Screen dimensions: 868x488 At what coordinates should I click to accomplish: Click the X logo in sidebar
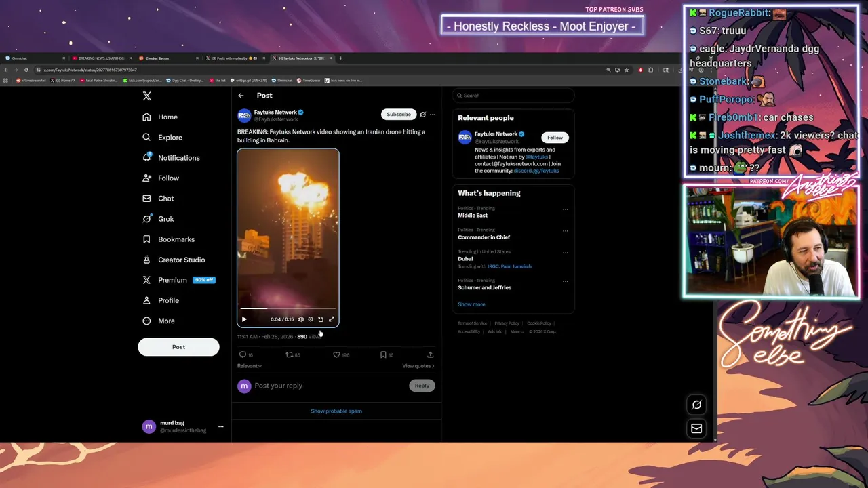(x=146, y=96)
